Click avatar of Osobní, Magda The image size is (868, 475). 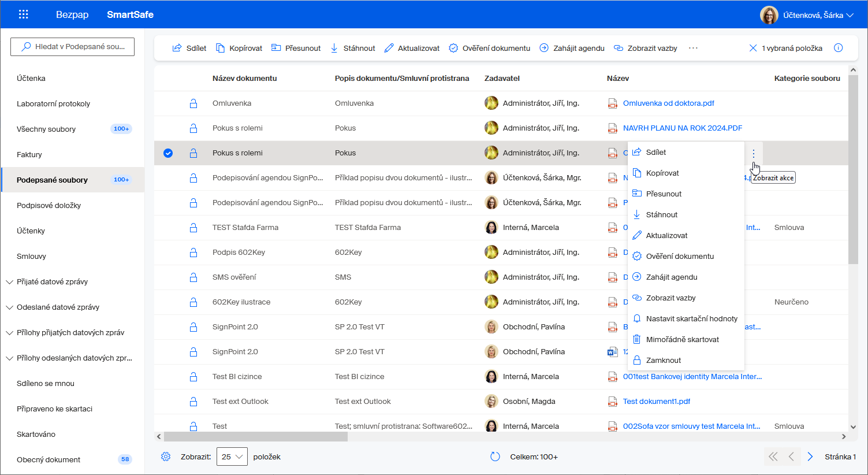[x=491, y=402]
